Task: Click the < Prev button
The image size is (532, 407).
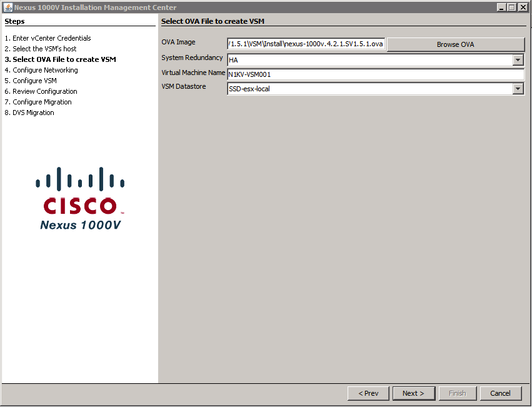Action: point(368,393)
